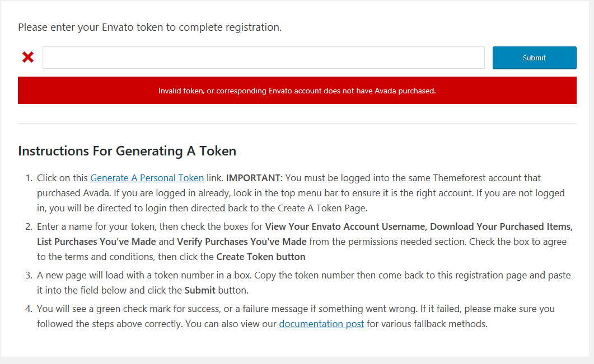Focus the Envato token input field
This screenshot has width=594, height=364.
click(x=263, y=58)
